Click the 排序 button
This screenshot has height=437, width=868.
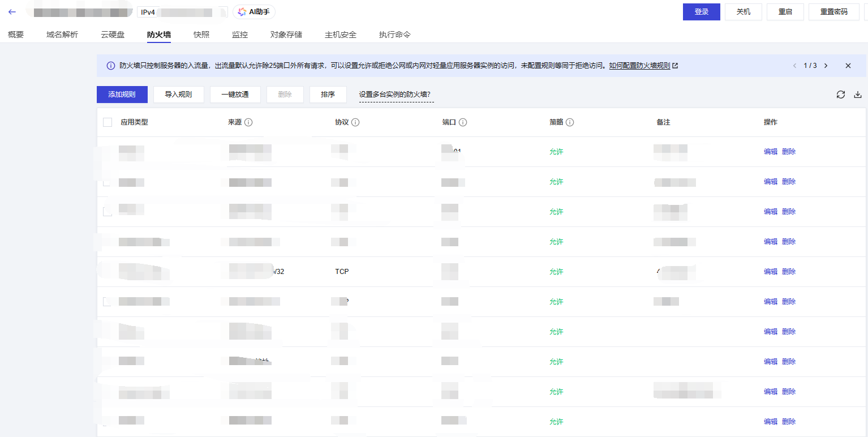pyautogui.click(x=328, y=95)
